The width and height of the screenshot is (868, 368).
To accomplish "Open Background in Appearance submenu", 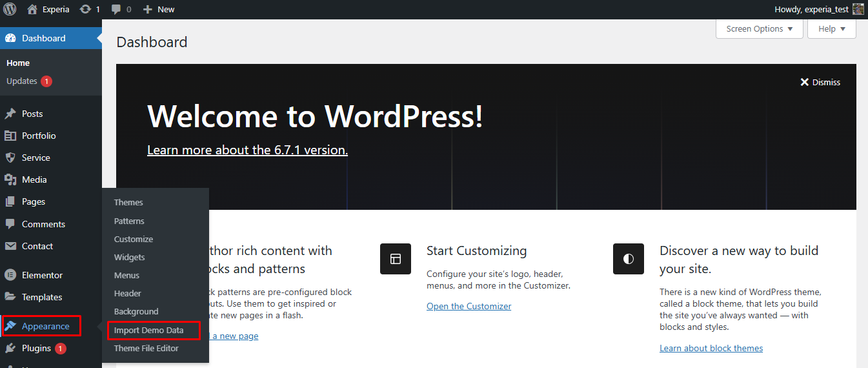I will [136, 311].
